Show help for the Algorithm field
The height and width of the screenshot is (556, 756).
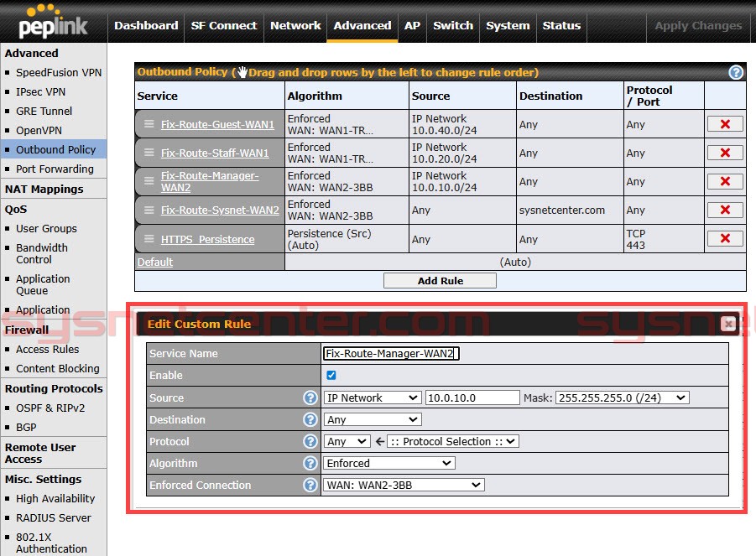pos(310,463)
